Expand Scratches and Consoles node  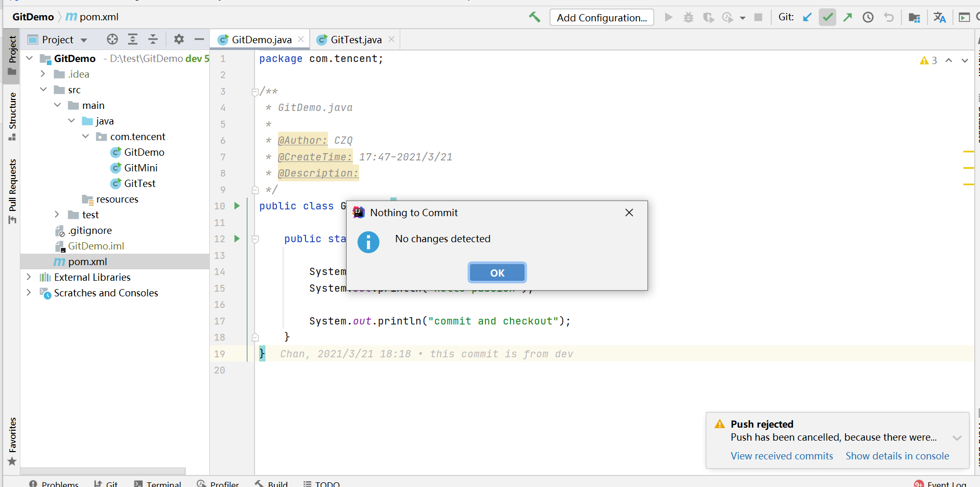tap(29, 293)
